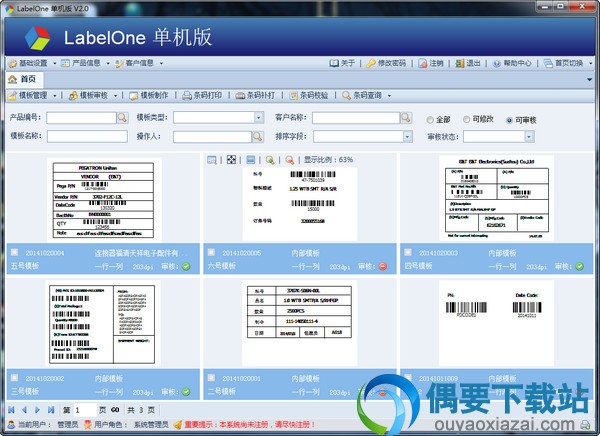Open the 模板管理 menu
This screenshot has height=436, width=600.
33,95
